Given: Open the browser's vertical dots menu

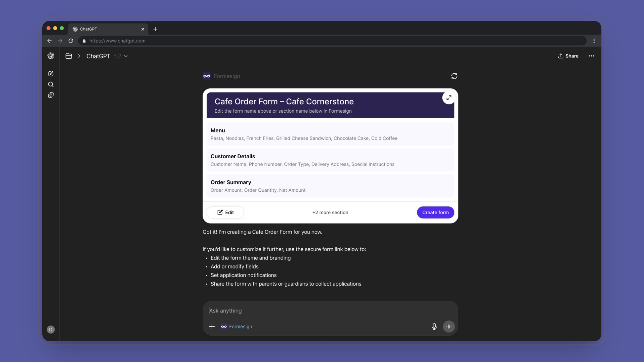Looking at the screenshot, I should (594, 41).
